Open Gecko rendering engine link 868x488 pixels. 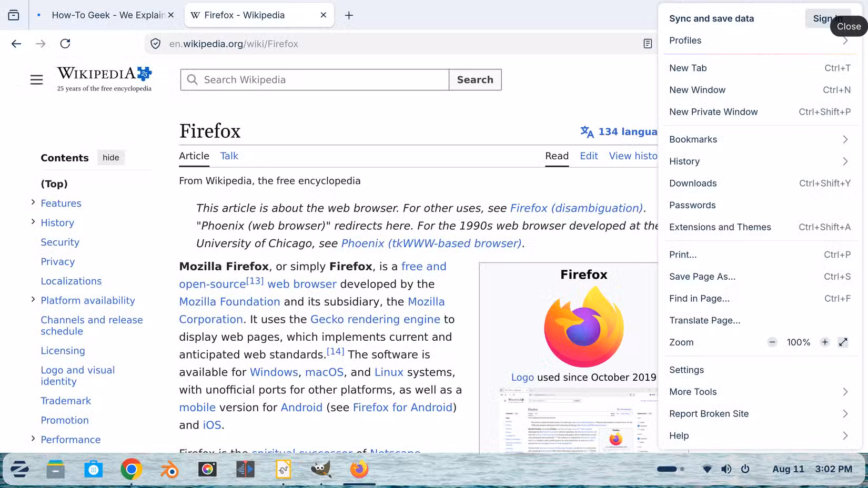click(x=375, y=319)
